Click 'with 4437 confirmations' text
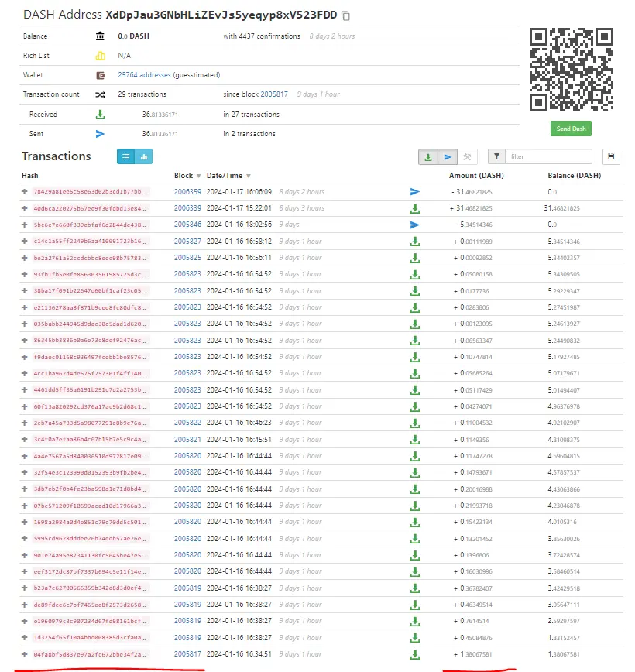Viewport: 635px width, 672px height. pyautogui.click(x=262, y=36)
